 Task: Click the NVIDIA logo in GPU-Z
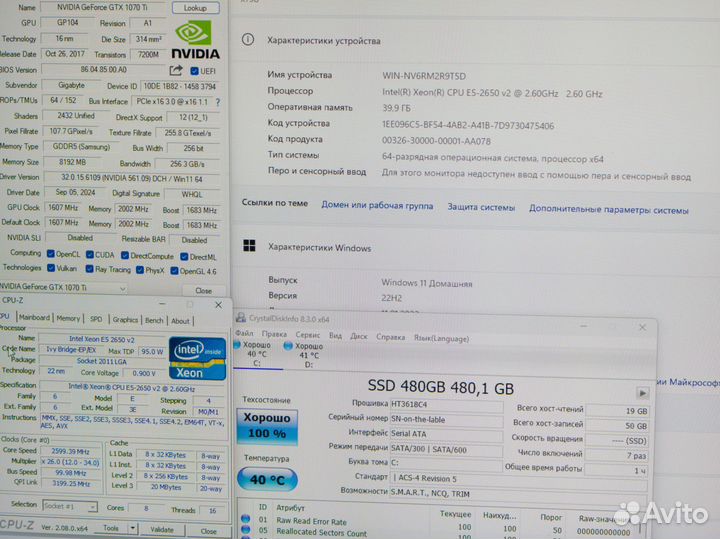click(196, 39)
